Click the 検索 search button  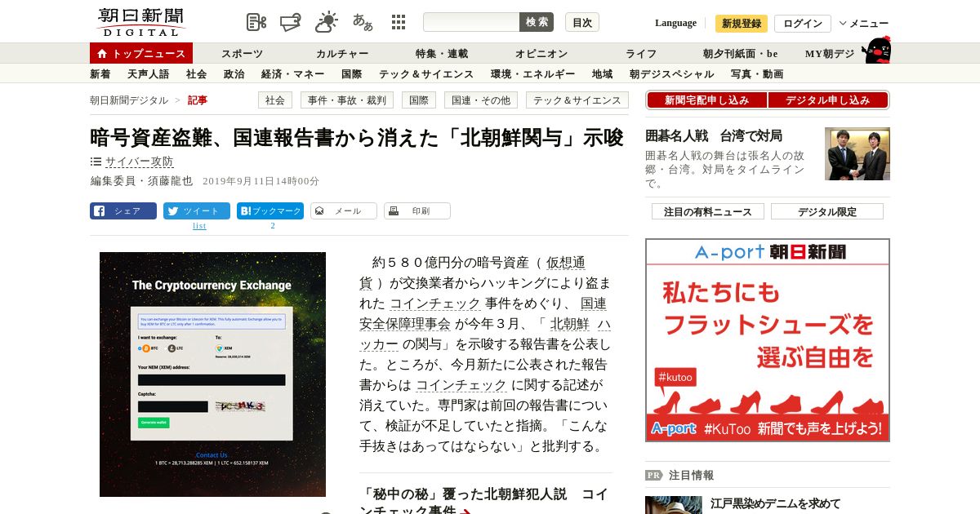click(x=537, y=22)
